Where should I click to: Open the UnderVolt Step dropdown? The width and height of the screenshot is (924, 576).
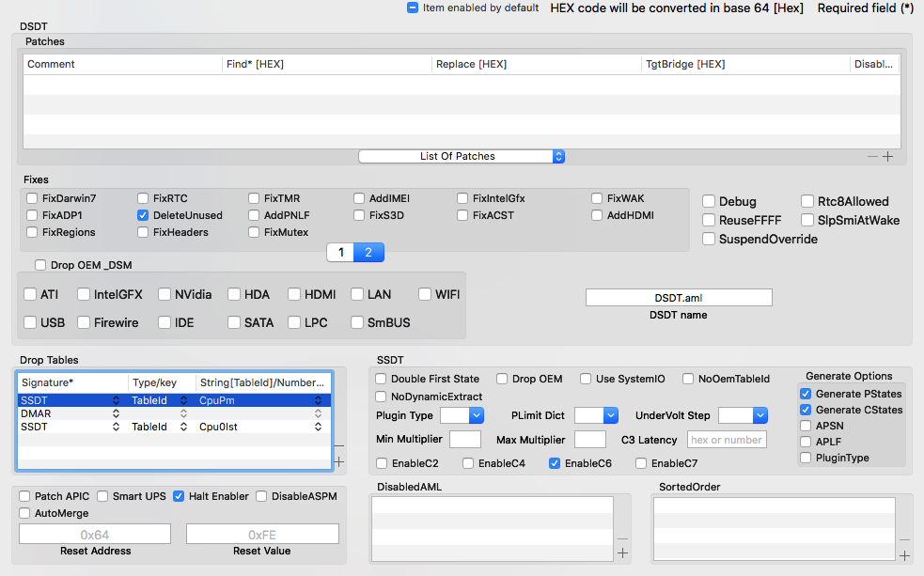pyautogui.click(x=743, y=414)
